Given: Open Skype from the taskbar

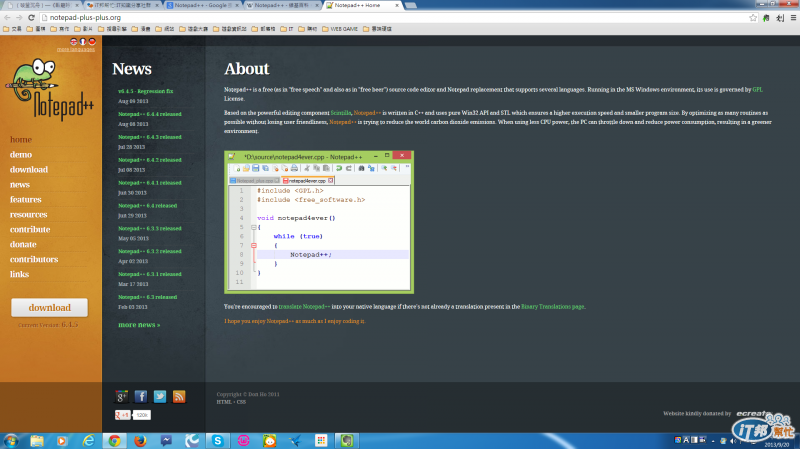Looking at the screenshot, I should (x=217, y=440).
